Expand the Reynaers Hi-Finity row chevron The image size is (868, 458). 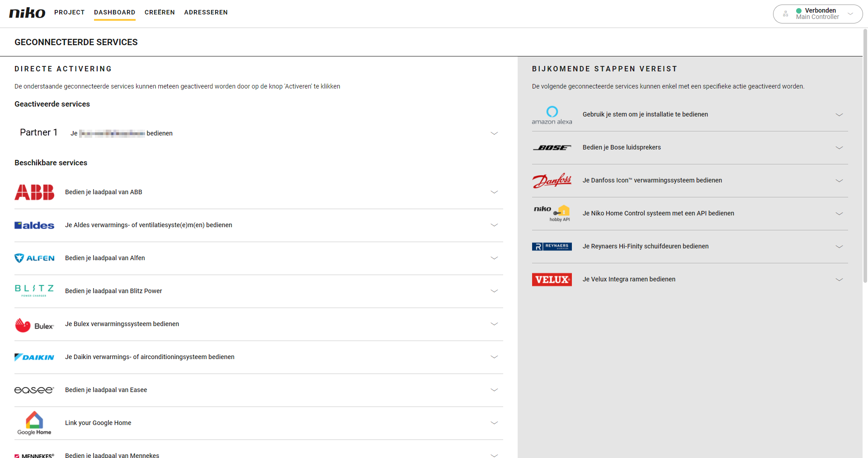coord(839,247)
